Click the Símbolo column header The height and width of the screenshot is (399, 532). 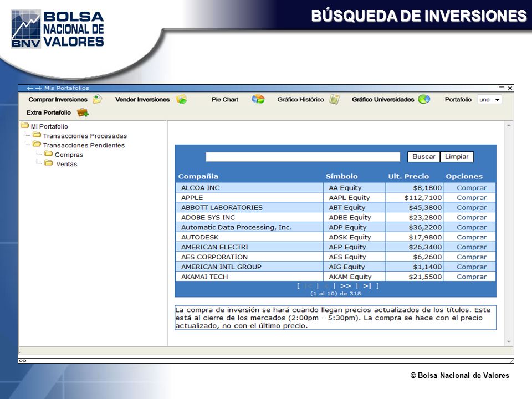click(x=342, y=176)
